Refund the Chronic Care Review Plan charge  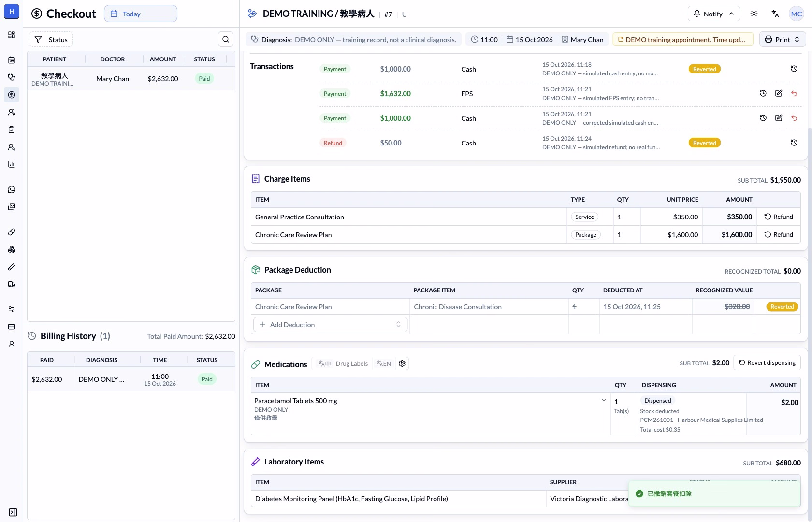779,235
